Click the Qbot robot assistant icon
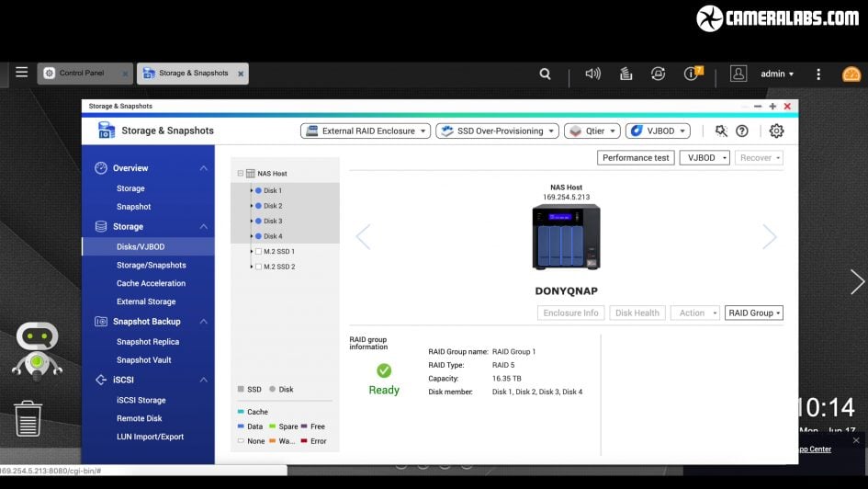The height and width of the screenshot is (489, 868). click(37, 350)
